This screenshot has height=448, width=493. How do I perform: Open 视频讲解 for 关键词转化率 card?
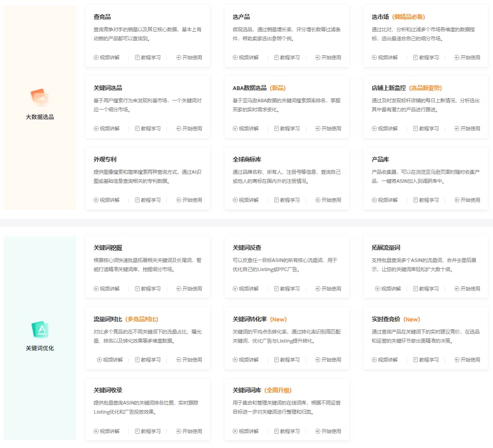(246, 360)
